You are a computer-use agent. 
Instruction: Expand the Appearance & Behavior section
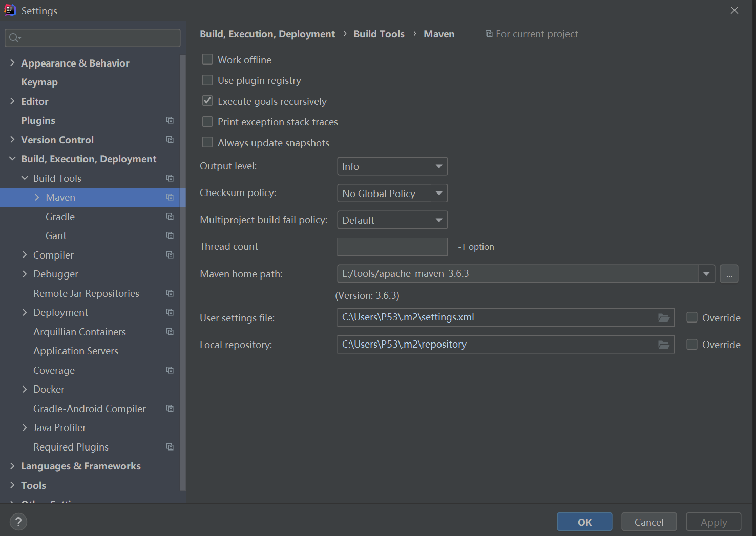[x=12, y=63]
